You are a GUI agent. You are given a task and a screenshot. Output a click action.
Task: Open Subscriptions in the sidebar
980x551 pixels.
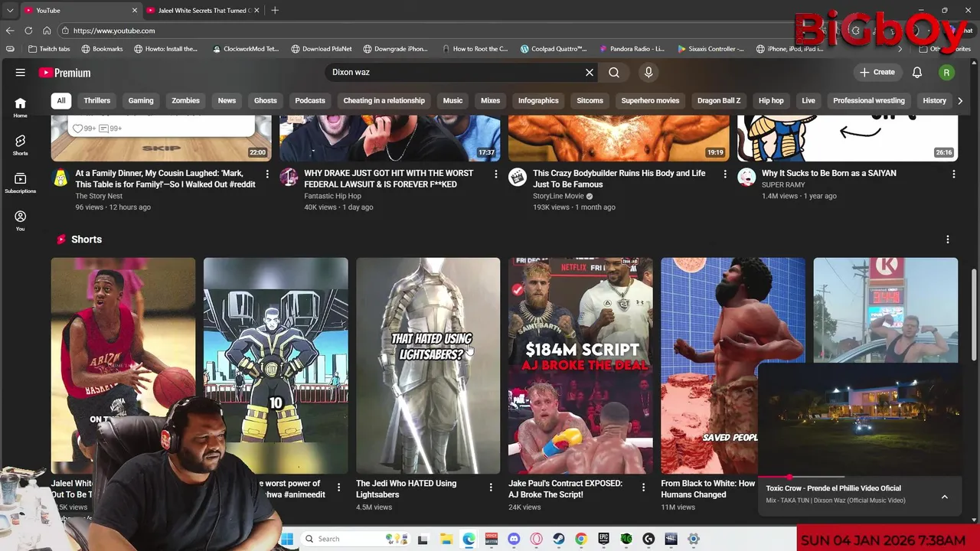[x=20, y=183]
